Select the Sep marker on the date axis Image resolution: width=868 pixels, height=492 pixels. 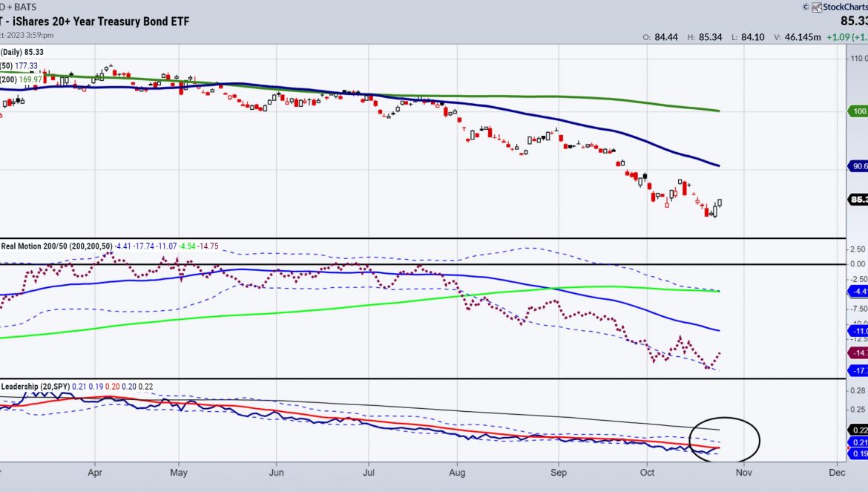tap(559, 473)
